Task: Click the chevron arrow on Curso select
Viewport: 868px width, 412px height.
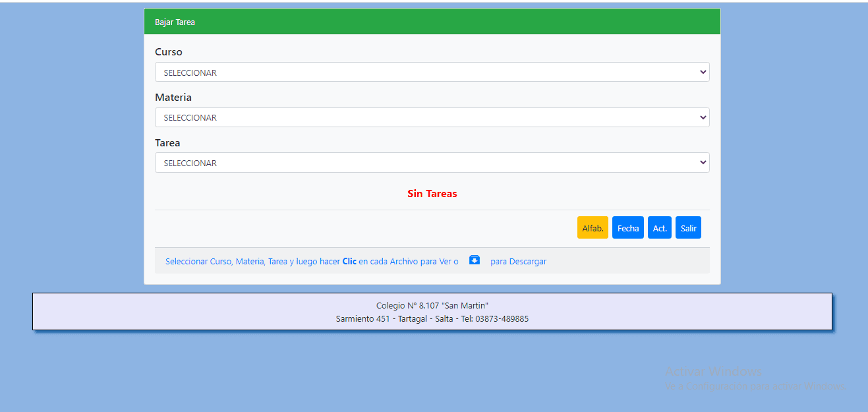Action: pyautogui.click(x=703, y=73)
